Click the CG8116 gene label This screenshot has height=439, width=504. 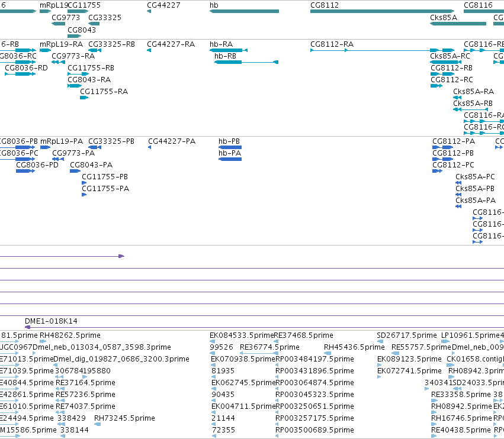(x=478, y=5)
